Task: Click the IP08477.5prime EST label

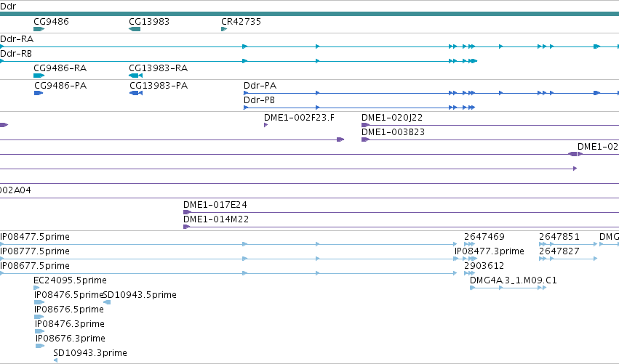Action: [x=35, y=237]
